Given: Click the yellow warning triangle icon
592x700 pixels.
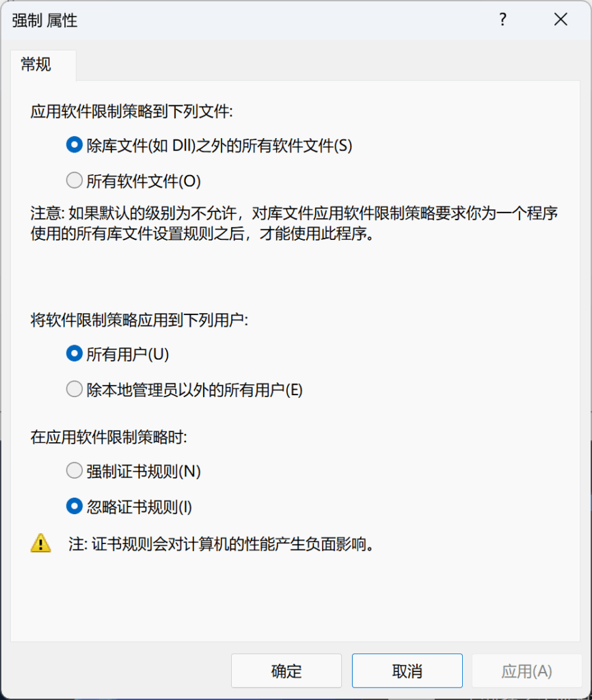Looking at the screenshot, I should pyautogui.click(x=42, y=543).
